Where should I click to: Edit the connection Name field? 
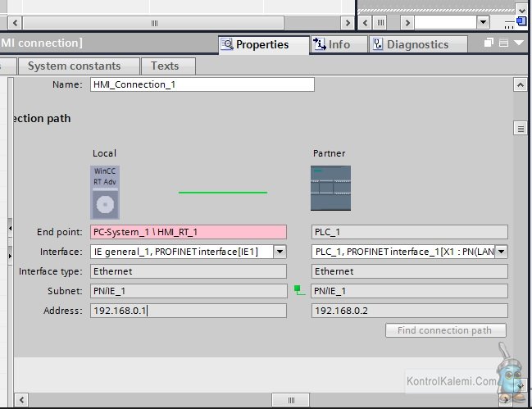tap(202, 84)
